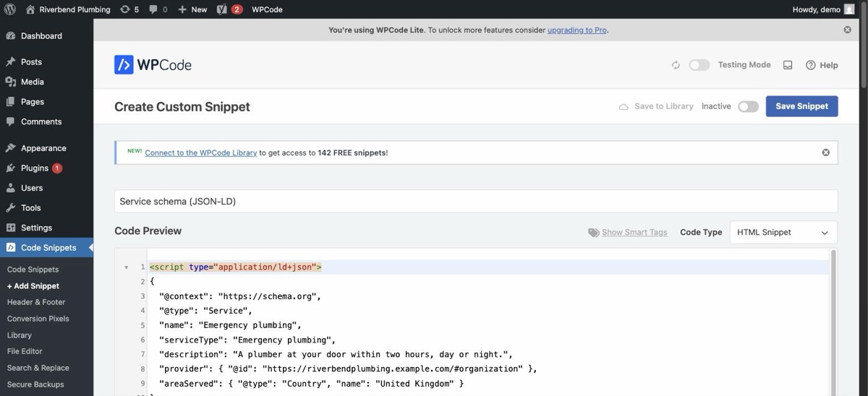Toggle Testing Mode switch
The height and width of the screenshot is (396, 868).
point(699,65)
